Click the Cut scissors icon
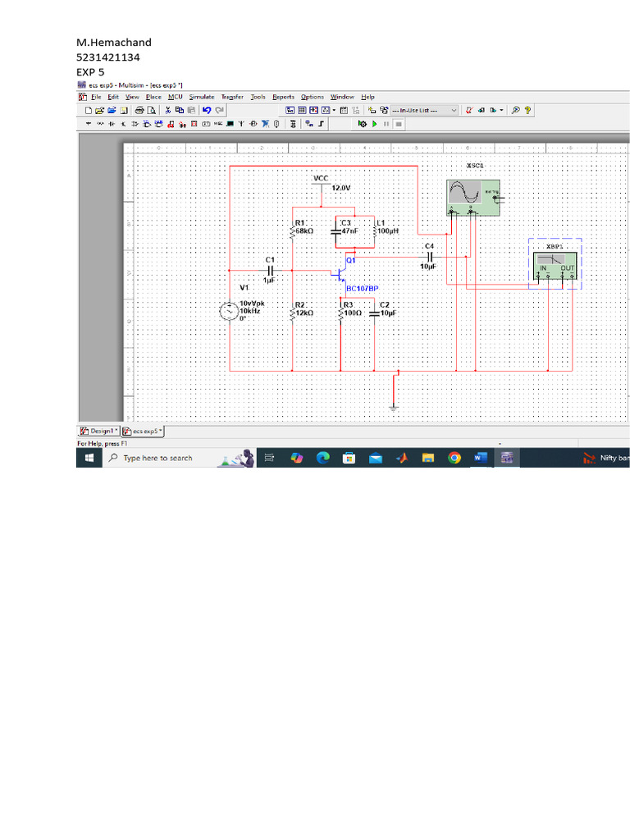 tap(167, 110)
